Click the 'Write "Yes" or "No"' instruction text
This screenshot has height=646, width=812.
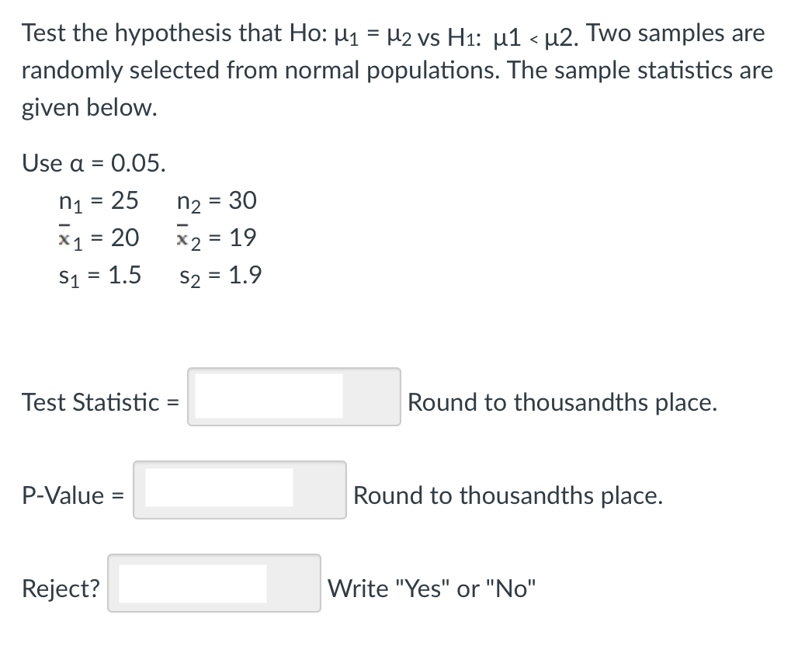(432, 589)
